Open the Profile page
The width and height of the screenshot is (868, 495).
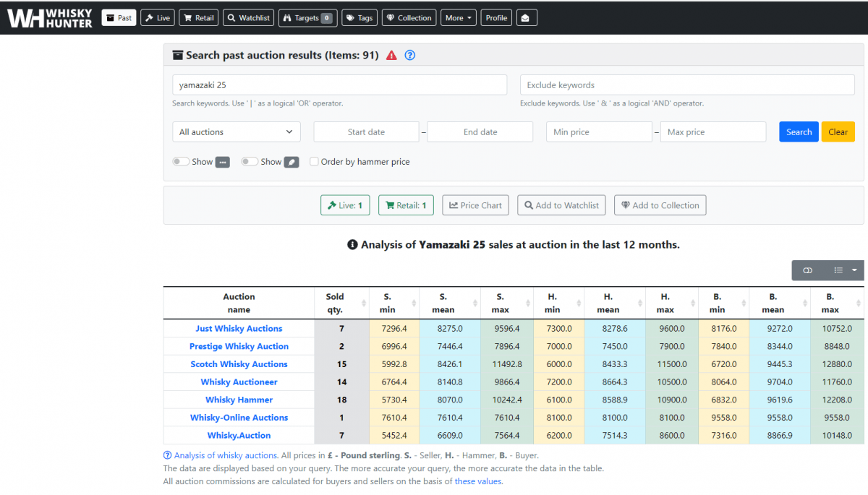[496, 18]
